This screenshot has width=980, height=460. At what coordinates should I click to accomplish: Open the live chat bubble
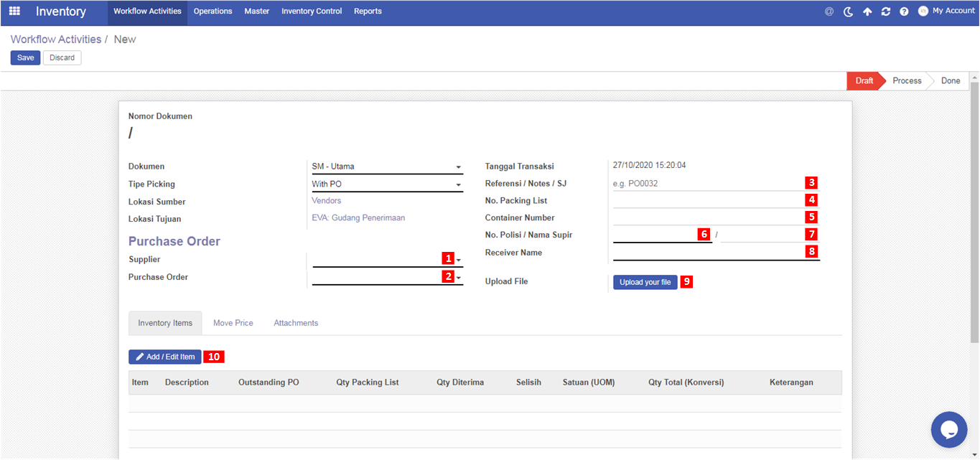pyautogui.click(x=949, y=429)
